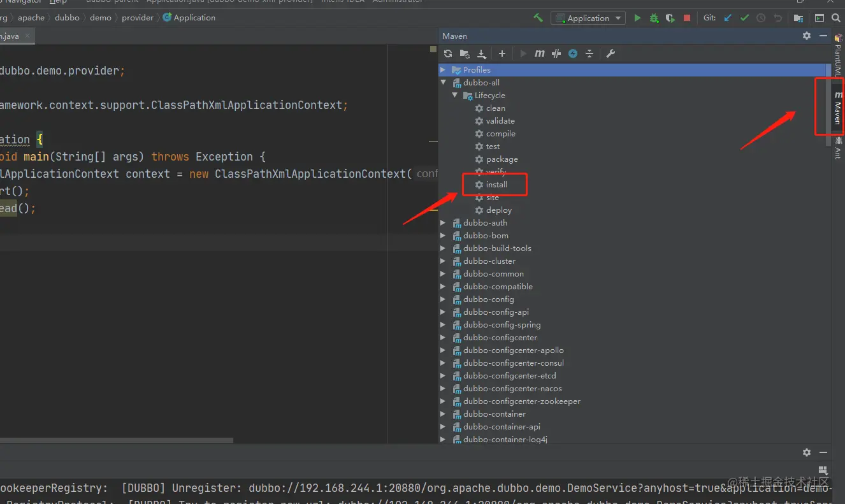Click the apache breadcrumb
This screenshot has width=845, height=504.
click(31, 18)
